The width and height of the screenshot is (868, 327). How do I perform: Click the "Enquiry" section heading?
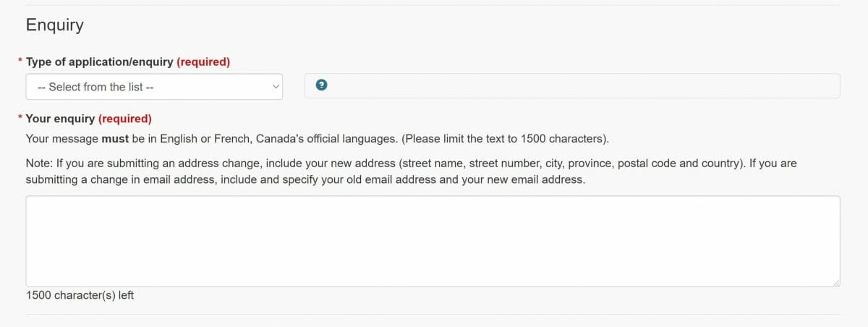click(55, 25)
